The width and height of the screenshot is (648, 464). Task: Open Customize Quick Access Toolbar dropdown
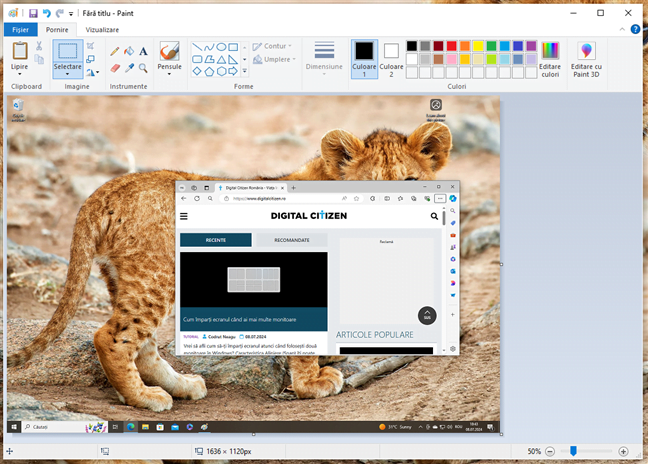tap(71, 14)
